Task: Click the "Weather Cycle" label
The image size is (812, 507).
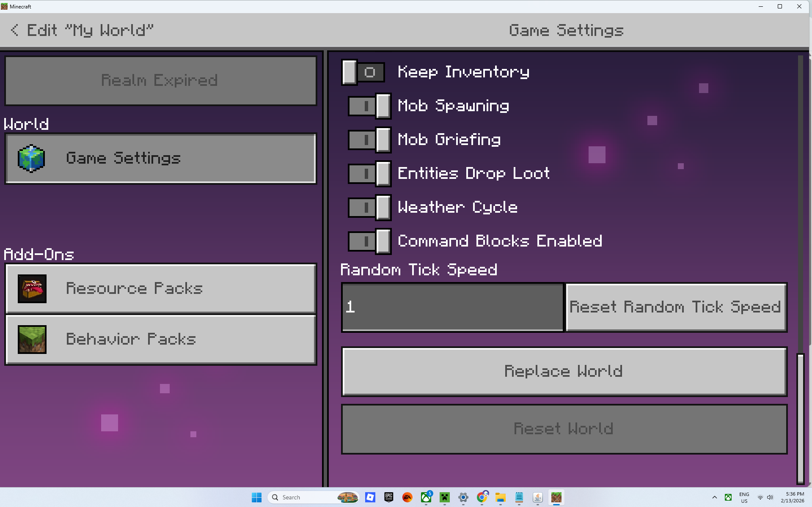Action: [x=457, y=208]
